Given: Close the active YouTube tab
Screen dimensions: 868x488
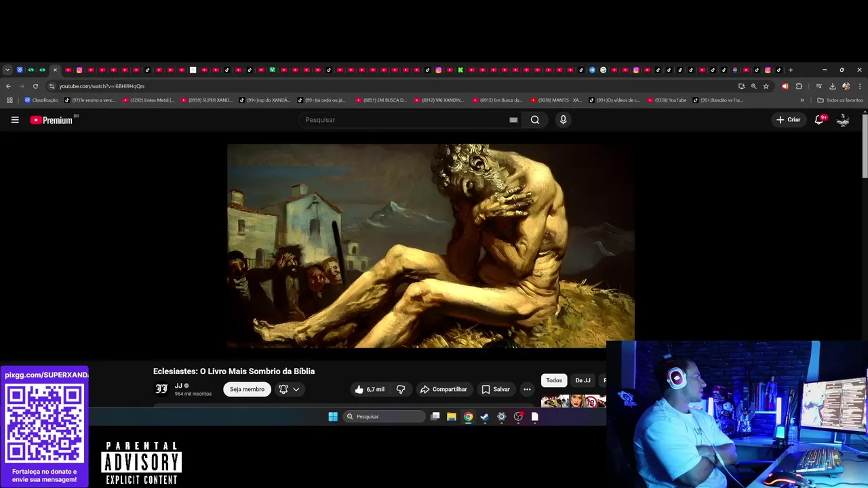Looking at the screenshot, I should click(55, 70).
